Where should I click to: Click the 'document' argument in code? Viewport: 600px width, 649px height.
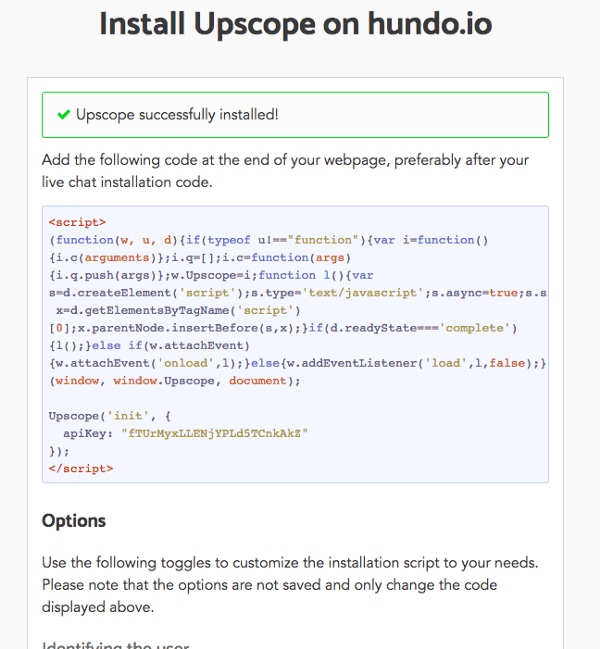coord(258,380)
